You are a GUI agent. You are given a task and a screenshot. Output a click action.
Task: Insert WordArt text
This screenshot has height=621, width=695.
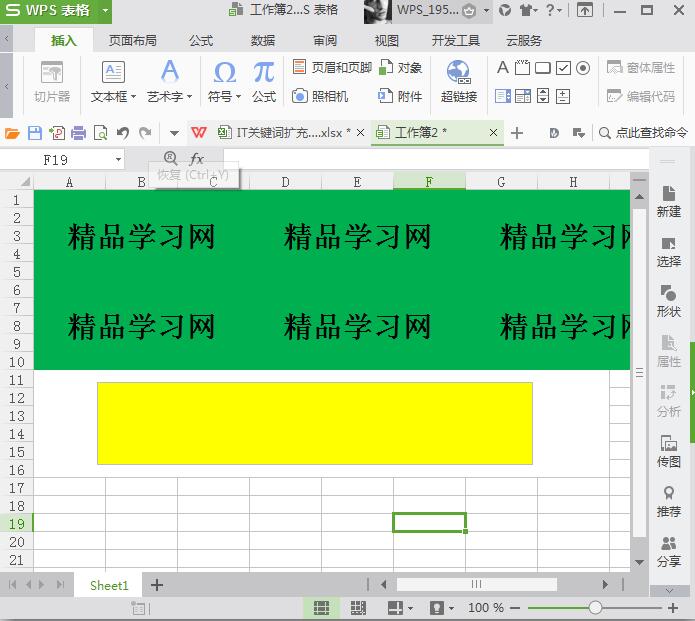[169, 82]
